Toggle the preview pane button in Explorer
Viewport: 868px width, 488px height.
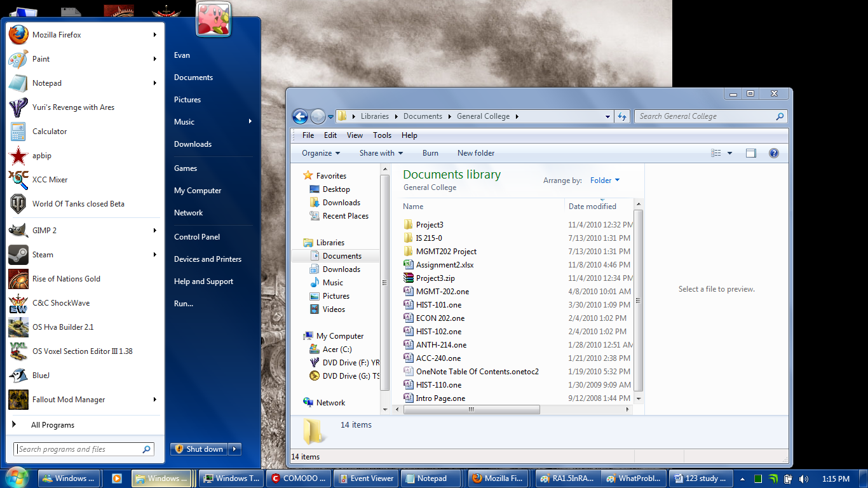751,153
